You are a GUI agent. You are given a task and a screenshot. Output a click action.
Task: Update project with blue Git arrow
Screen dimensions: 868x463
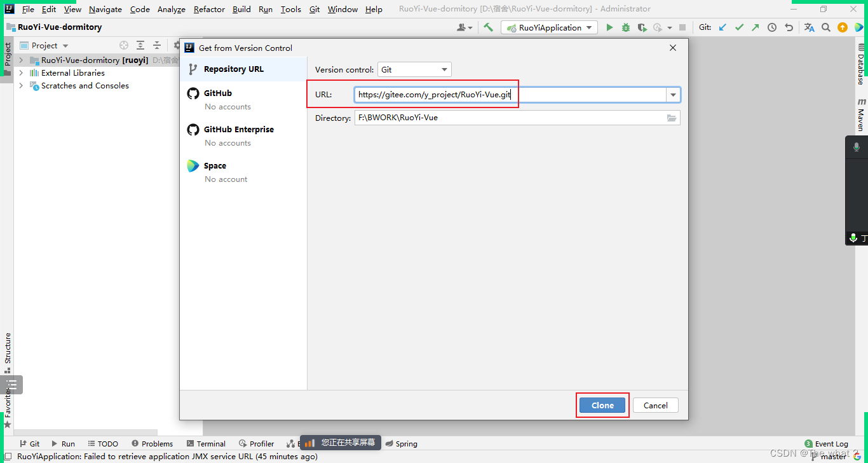coord(722,27)
